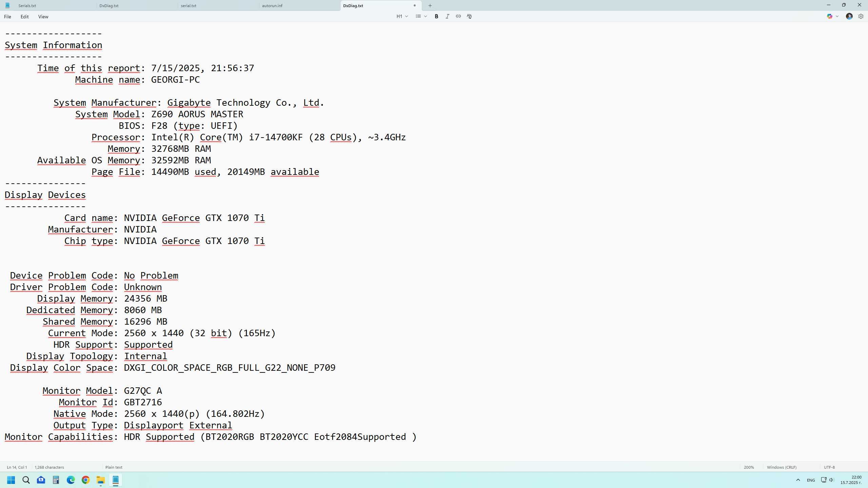
Task: Open zoom level 200% in status bar
Action: pos(749,467)
